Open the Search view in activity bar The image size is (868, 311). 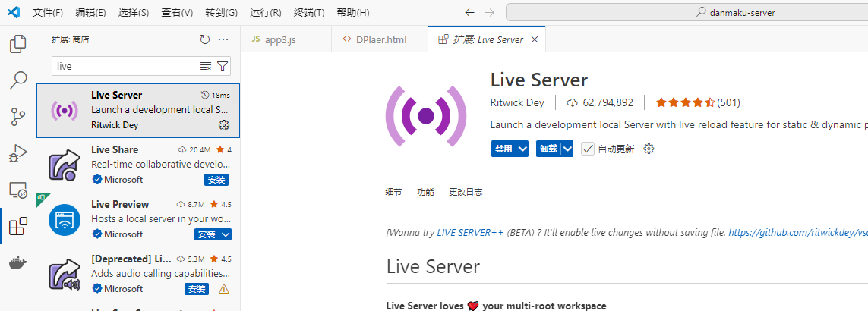click(x=18, y=80)
